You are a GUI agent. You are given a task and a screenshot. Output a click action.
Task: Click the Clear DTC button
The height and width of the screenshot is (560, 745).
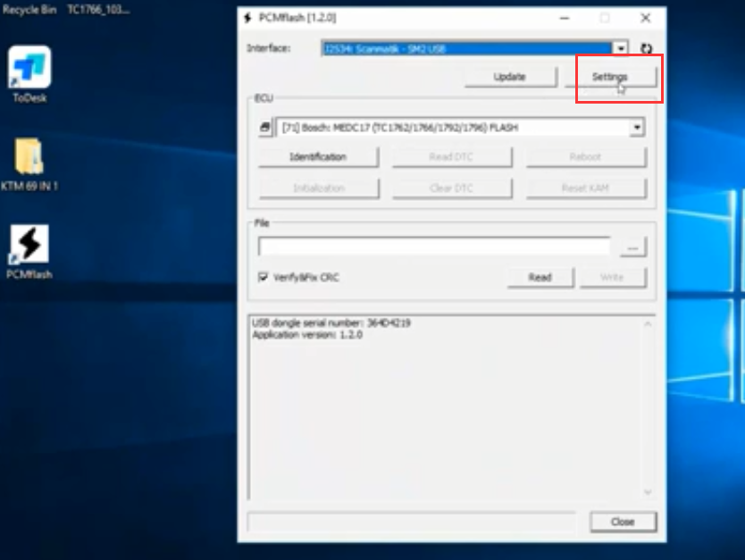(x=451, y=188)
